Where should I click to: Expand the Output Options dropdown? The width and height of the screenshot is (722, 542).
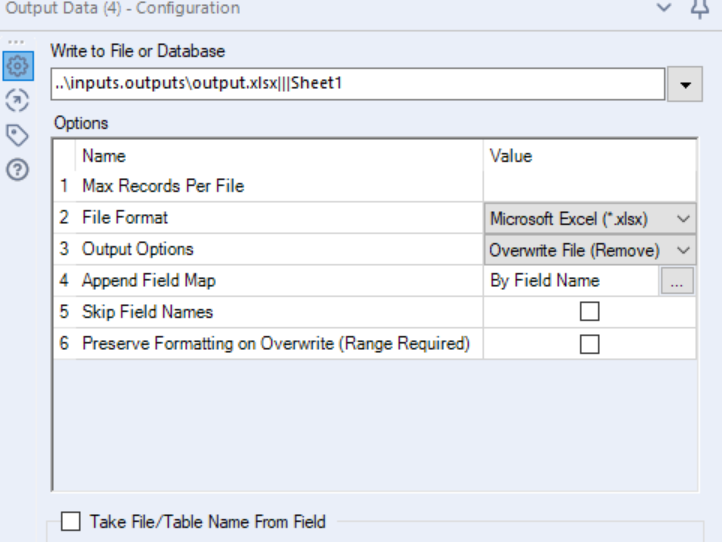click(x=684, y=250)
